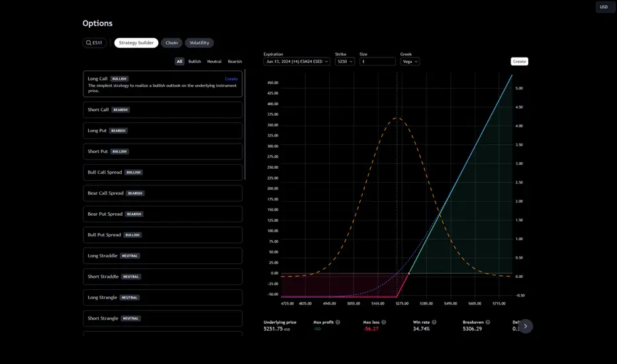Click the strategy list scrollbar
The image size is (617, 364).
pos(245,124)
